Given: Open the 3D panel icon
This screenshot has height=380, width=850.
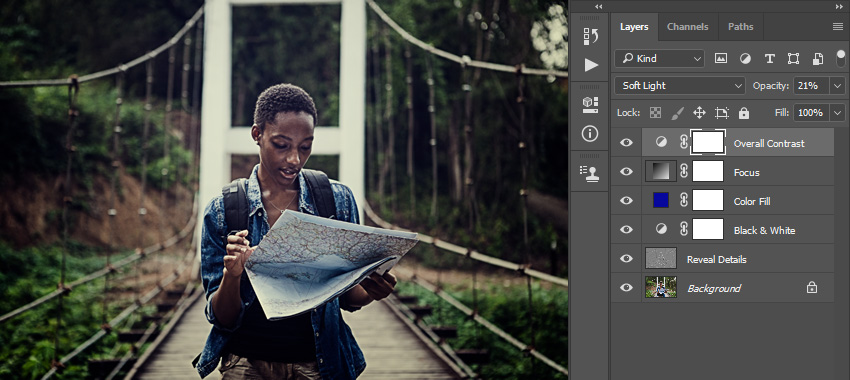Looking at the screenshot, I should pos(591,105).
